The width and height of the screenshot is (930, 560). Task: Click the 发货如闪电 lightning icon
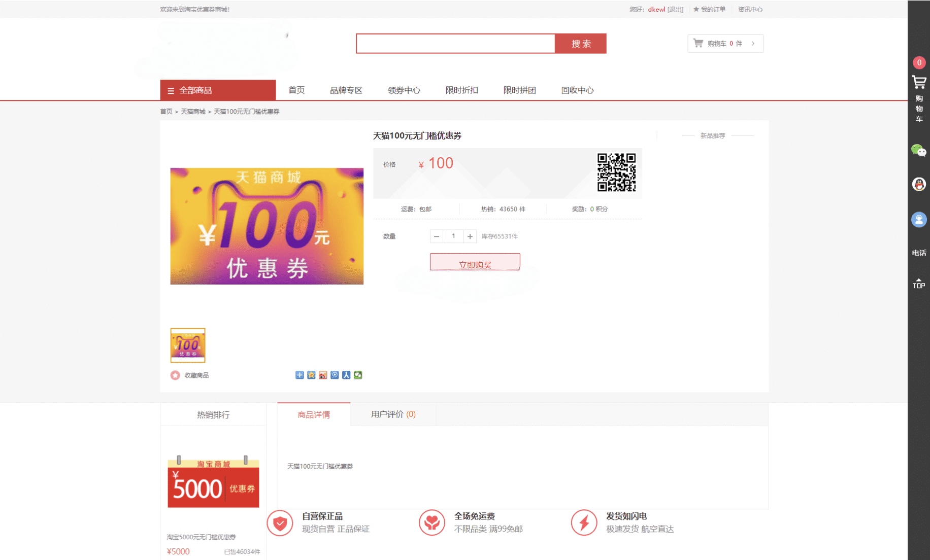point(584,523)
